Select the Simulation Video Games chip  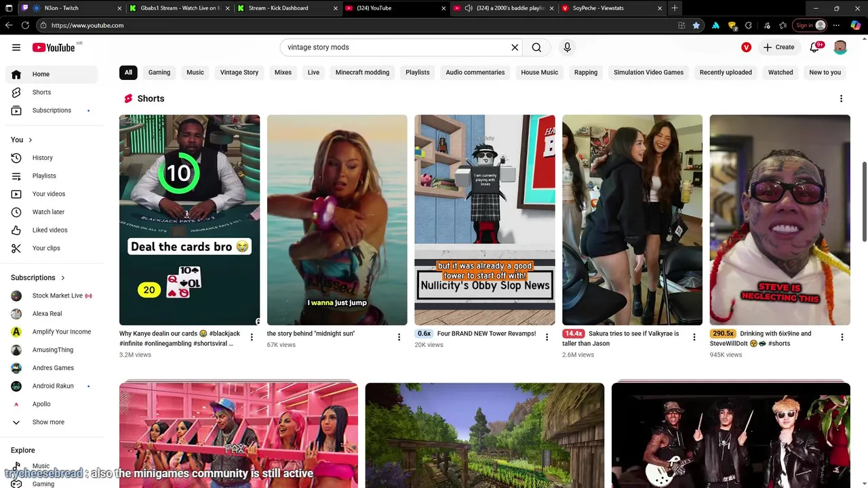(x=648, y=73)
